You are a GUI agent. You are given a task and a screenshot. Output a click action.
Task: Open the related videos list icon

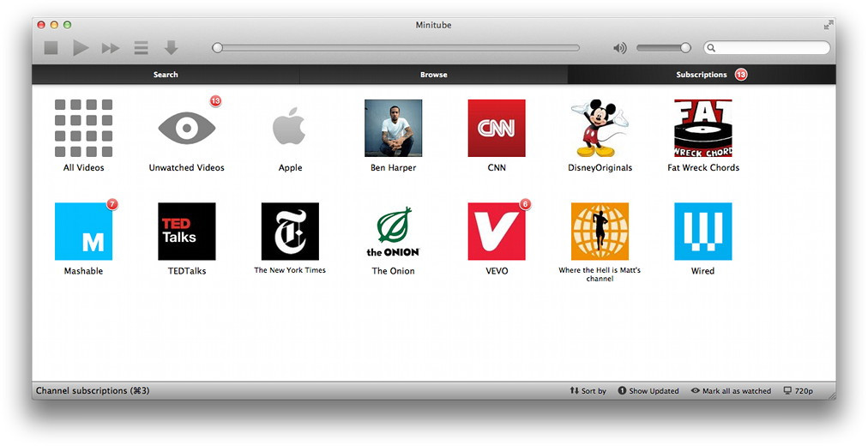tap(142, 48)
